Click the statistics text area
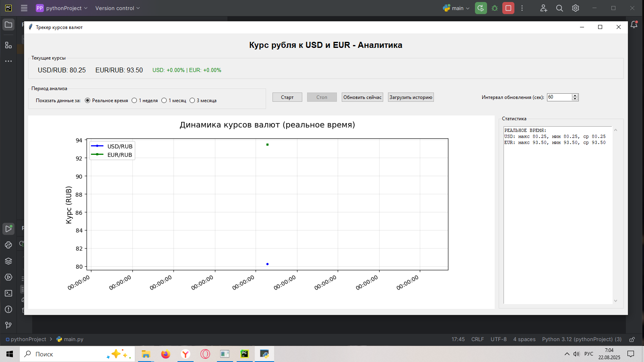 coord(558,215)
